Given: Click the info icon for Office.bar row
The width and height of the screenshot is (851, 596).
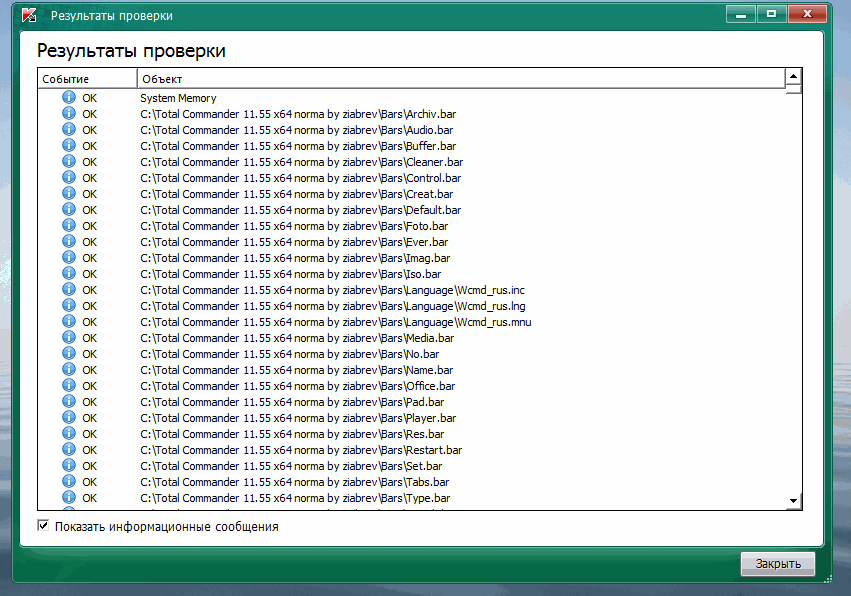Looking at the screenshot, I should pos(69,385).
